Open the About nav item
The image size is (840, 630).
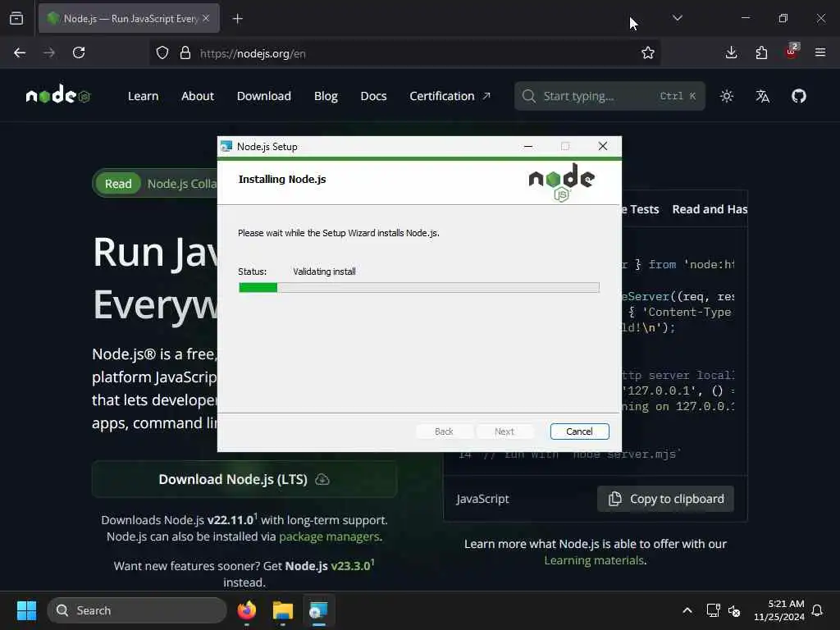click(198, 96)
